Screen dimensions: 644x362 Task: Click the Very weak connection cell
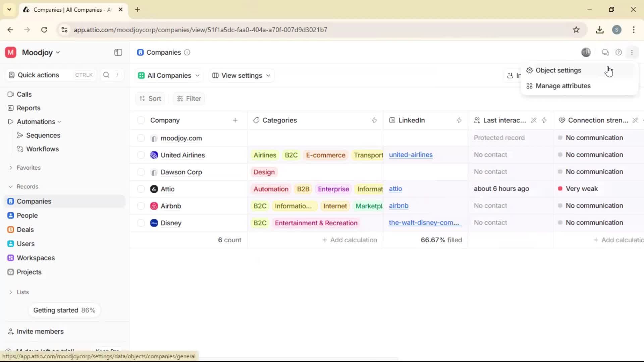click(598, 189)
